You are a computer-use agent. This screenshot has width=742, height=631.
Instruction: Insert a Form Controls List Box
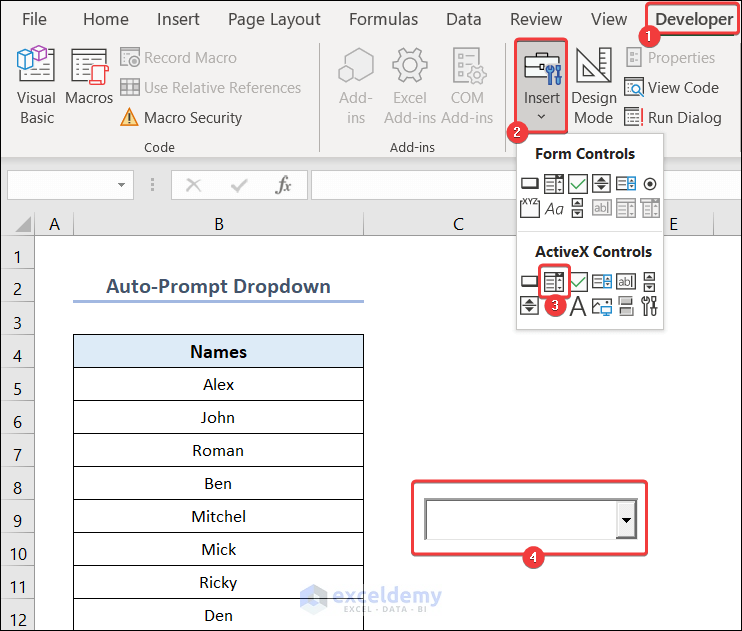626,184
